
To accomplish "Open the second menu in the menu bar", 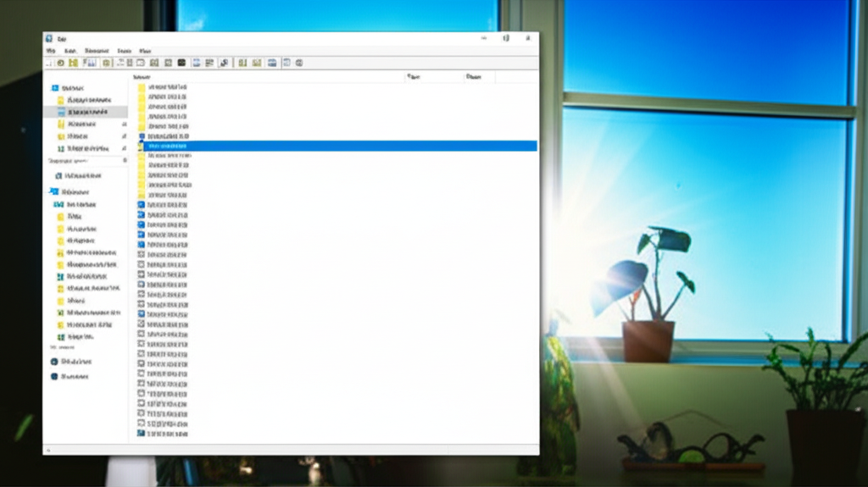I will point(70,51).
